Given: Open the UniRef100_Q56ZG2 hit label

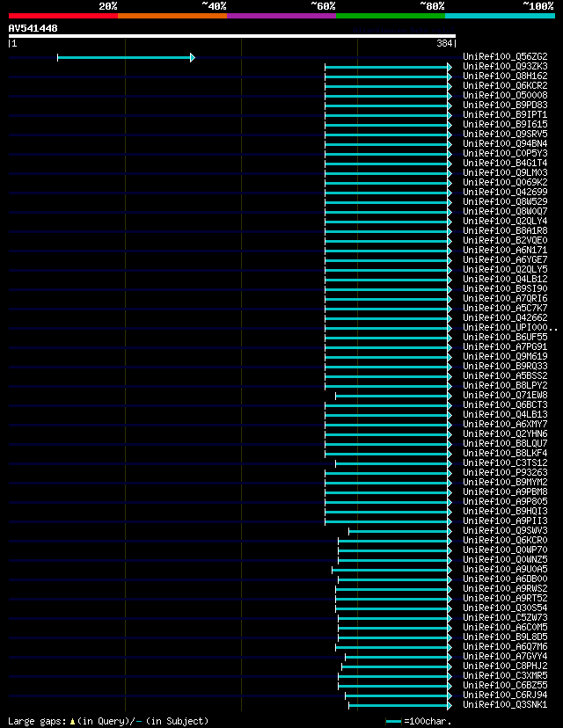Looking at the screenshot, I should tap(505, 56).
